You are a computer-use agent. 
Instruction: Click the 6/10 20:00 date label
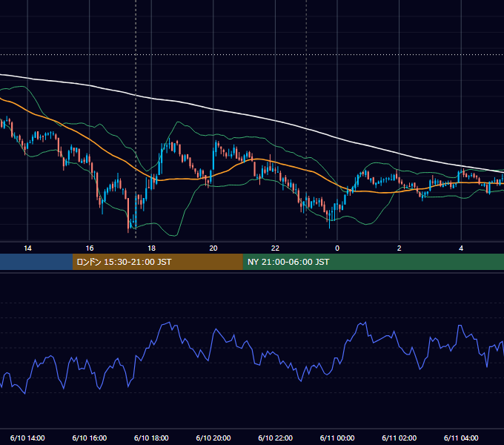click(213, 438)
